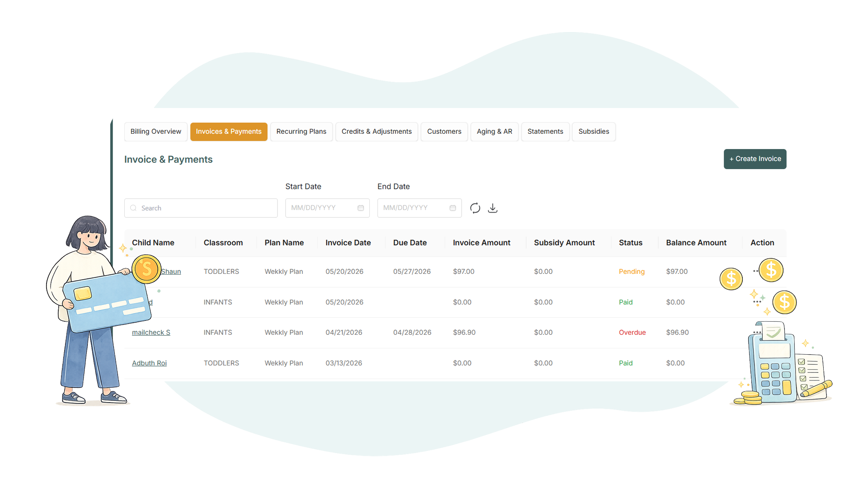
Task: Click the Plan Name column header
Action: coord(284,243)
